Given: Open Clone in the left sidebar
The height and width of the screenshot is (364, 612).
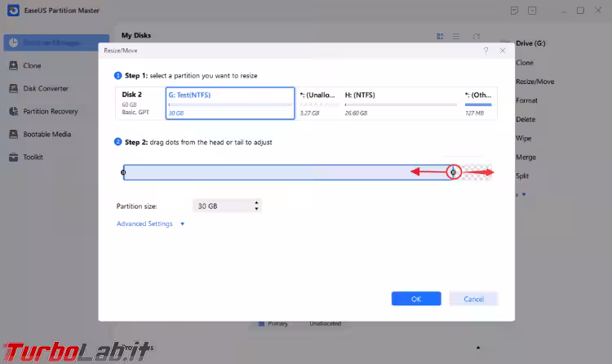Looking at the screenshot, I should tap(33, 65).
